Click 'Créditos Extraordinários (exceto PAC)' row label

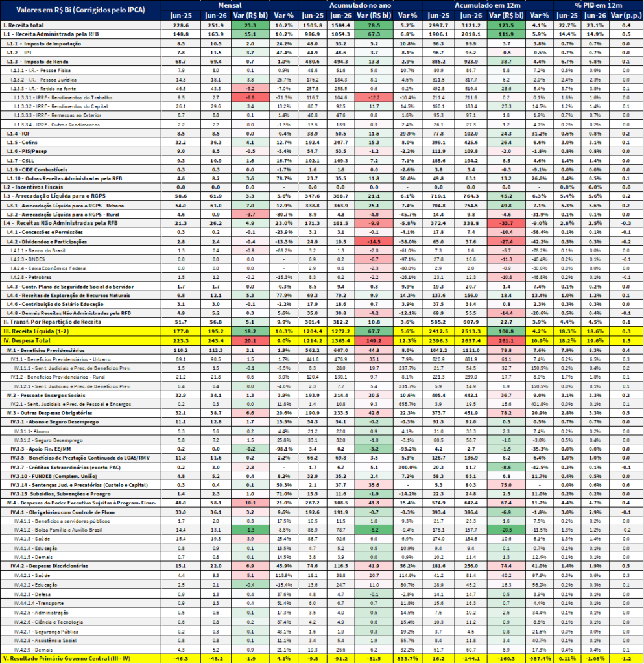click(66, 467)
